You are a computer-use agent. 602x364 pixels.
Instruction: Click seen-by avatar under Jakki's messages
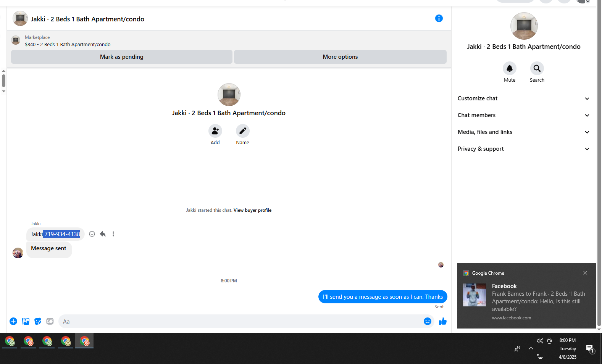click(x=441, y=265)
